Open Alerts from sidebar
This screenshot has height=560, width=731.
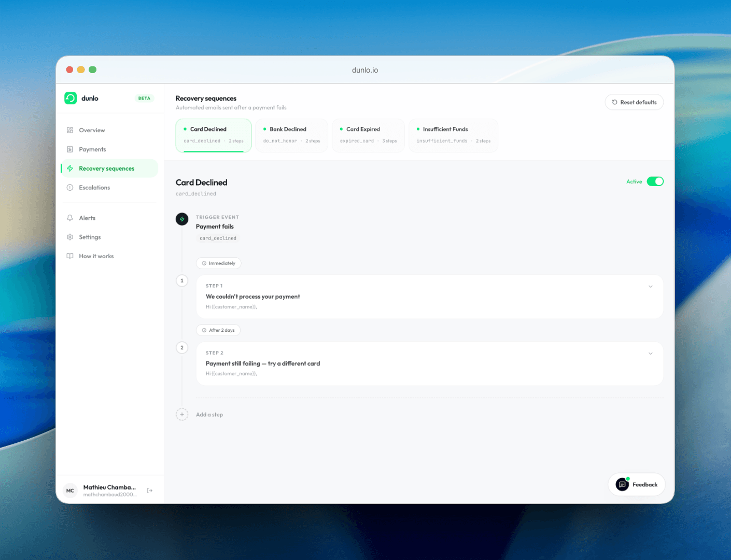pyautogui.click(x=109, y=218)
